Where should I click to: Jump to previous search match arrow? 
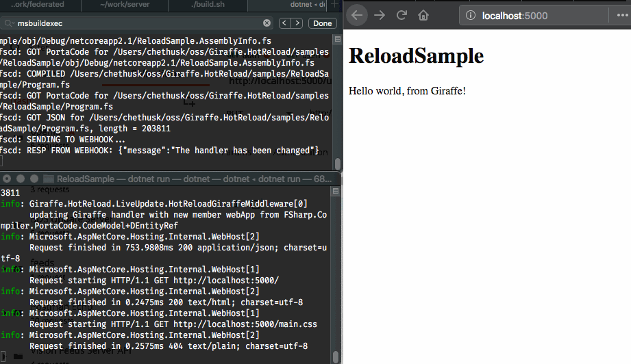coord(284,23)
